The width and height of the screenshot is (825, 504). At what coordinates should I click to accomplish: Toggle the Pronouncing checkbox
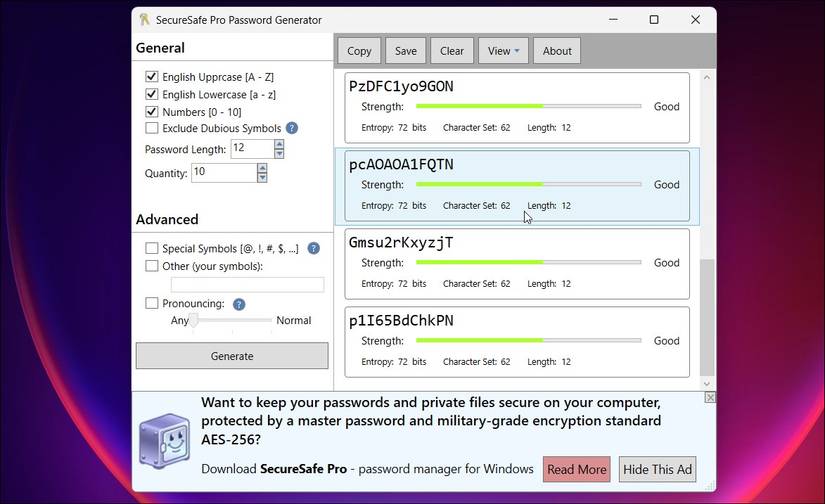(x=152, y=303)
